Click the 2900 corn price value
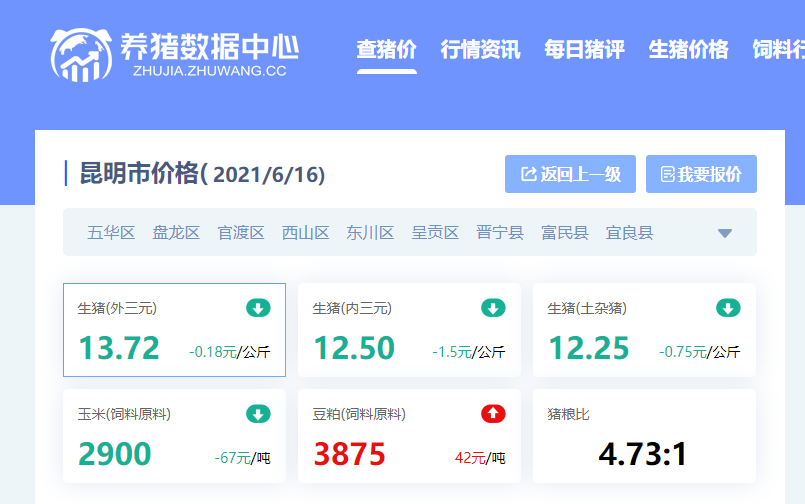Screen dimensions: 805x504 [114, 454]
